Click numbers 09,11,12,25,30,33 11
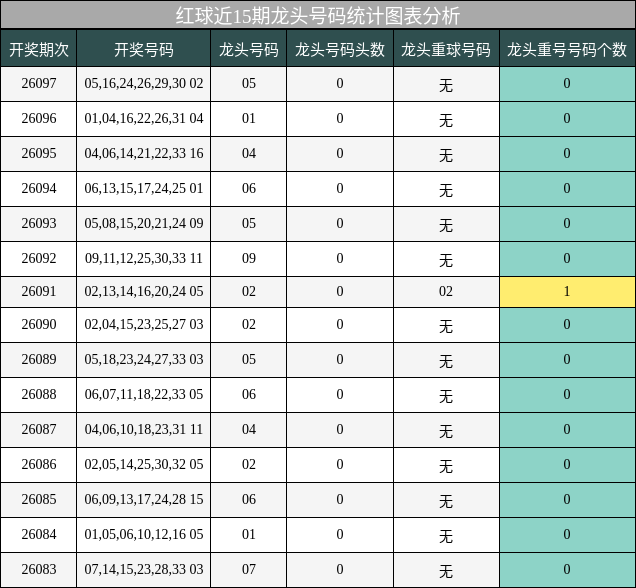636x588 pixels. (144, 259)
